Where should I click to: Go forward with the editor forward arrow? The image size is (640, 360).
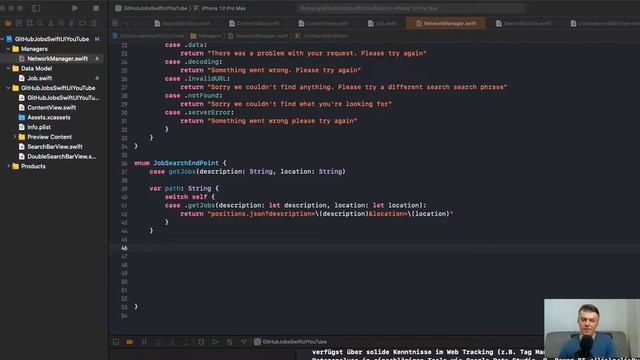(136, 23)
